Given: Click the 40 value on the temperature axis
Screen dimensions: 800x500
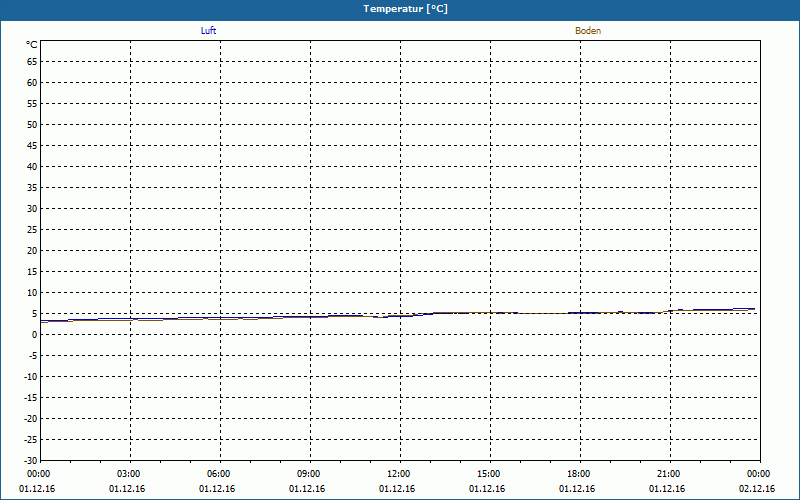Looking at the screenshot, I should (32, 167).
